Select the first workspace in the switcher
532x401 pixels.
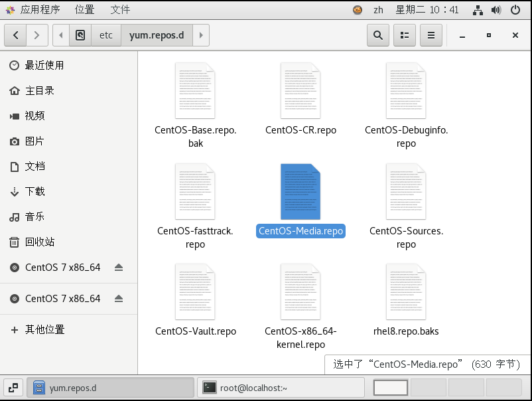[x=391, y=388]
